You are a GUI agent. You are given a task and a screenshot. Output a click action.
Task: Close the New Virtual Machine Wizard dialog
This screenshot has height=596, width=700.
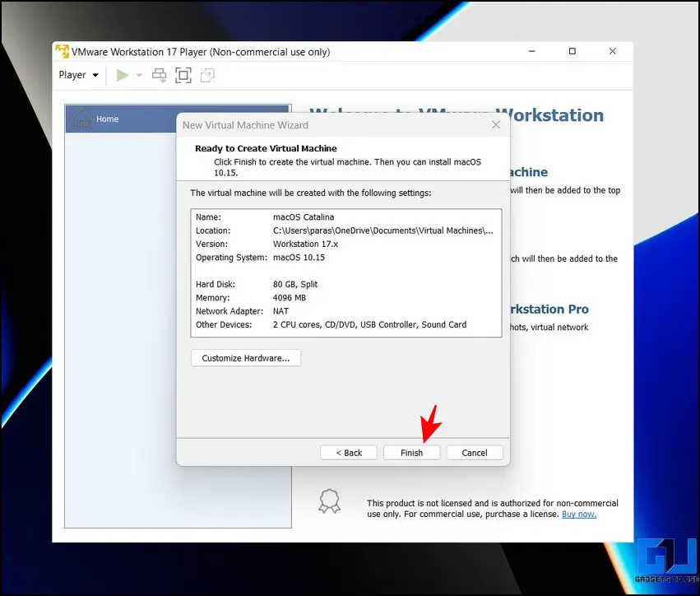(x=495, y=125)
